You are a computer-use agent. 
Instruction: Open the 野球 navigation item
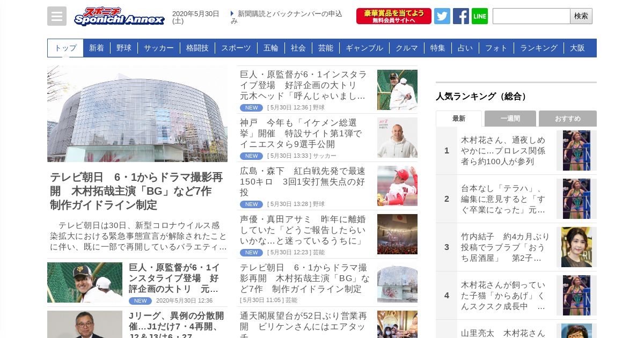124,48
